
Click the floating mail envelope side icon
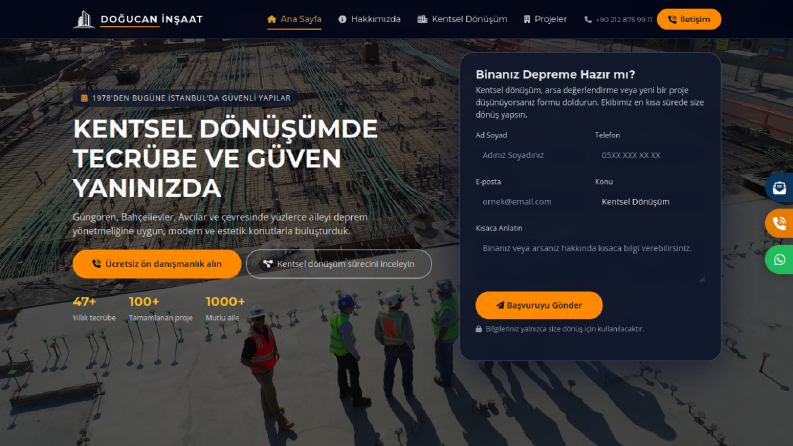point(779,188)
